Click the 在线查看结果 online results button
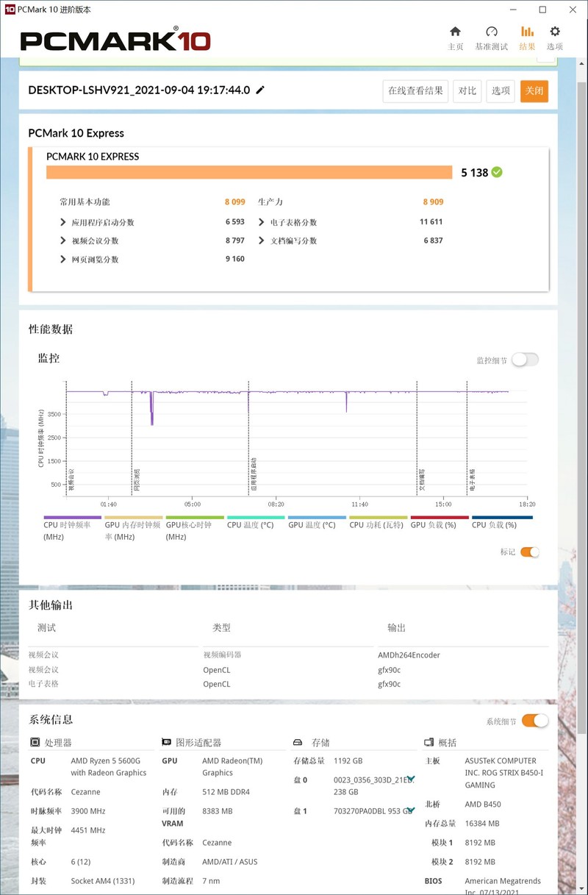 [x=415, y=90]
